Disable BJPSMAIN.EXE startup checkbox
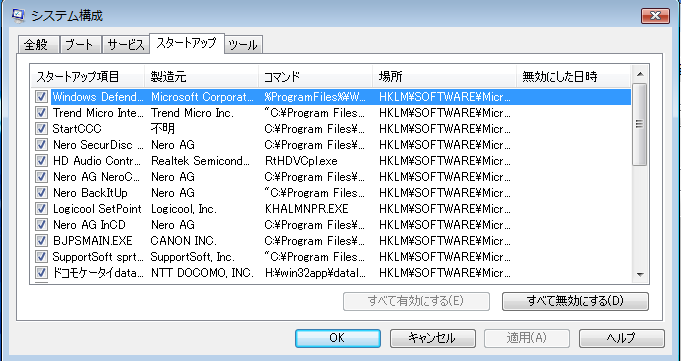This screenshot has height=361, width=681. [41, 241]
